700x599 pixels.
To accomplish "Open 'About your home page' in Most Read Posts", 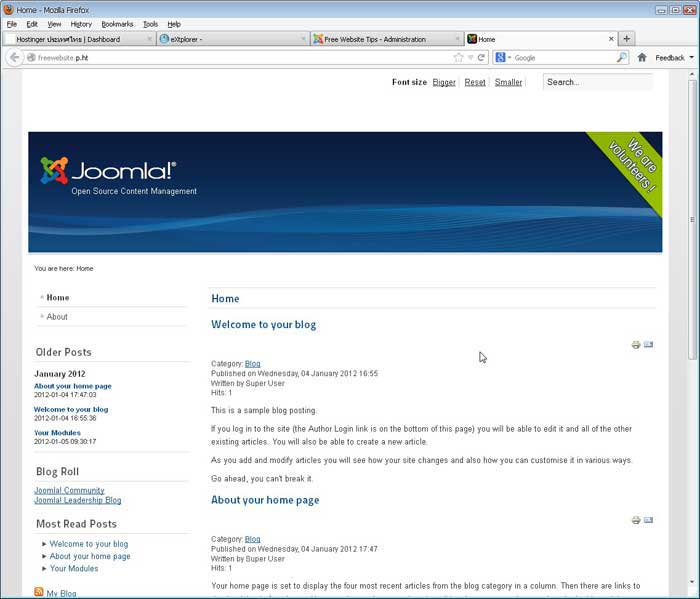I will 90,556.
